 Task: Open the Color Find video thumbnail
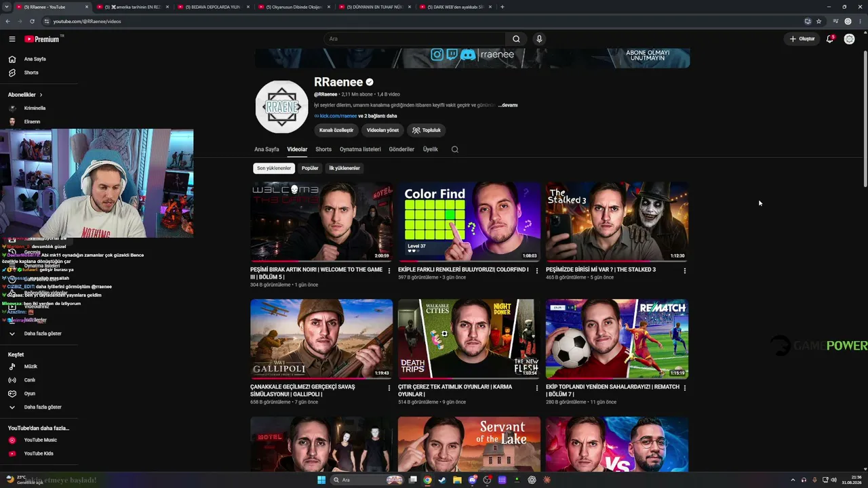(469, 221)
